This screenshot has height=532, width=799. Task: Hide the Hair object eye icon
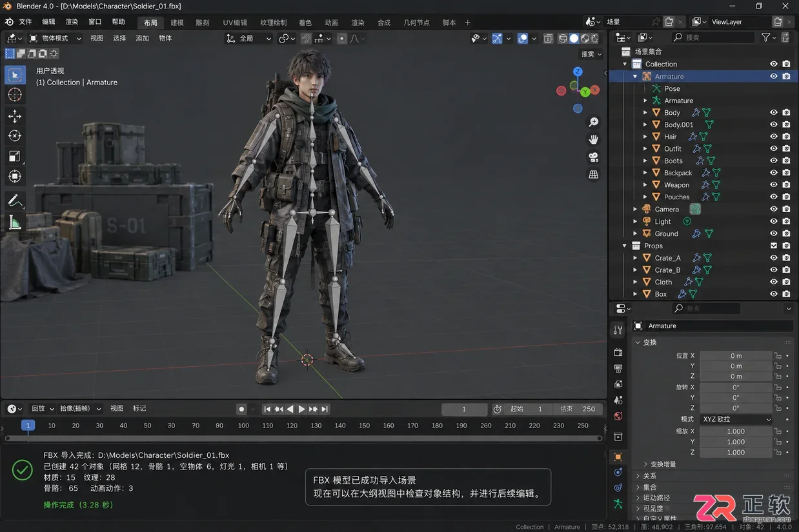pyautogui.click(x=773, y=137)
